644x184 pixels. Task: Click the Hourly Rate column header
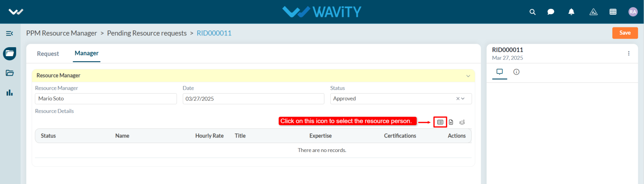pyautogui.click(x=209, y=136)
